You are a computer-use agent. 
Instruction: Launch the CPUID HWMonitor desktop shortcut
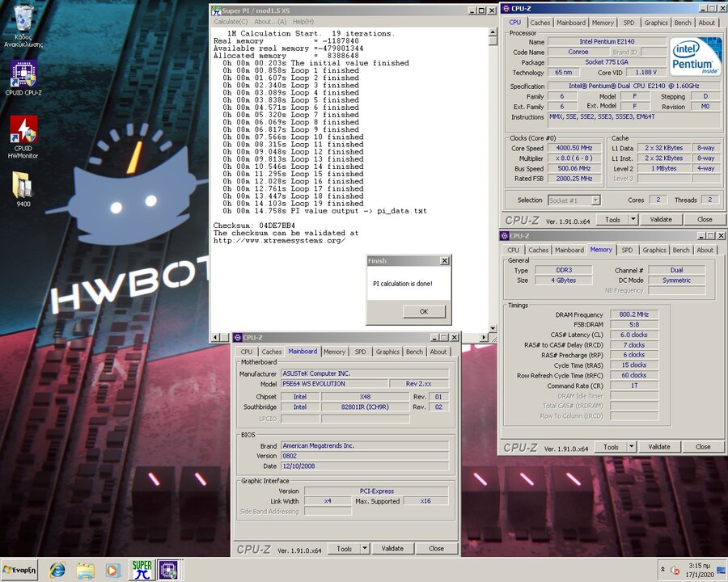[x=23, y=137]
